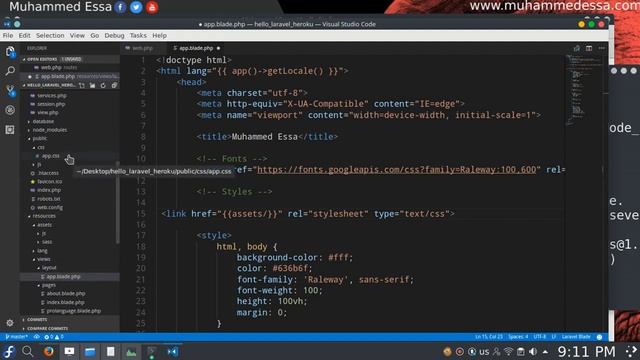Click New Folder icon in project header

[x=93, y=85]
